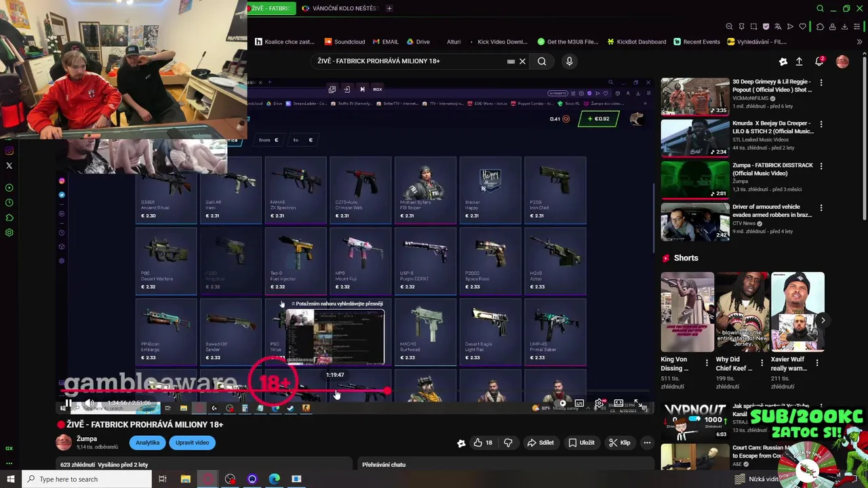
Task: Open the downloads icon in the toolbar
Action: click(845, 26)
